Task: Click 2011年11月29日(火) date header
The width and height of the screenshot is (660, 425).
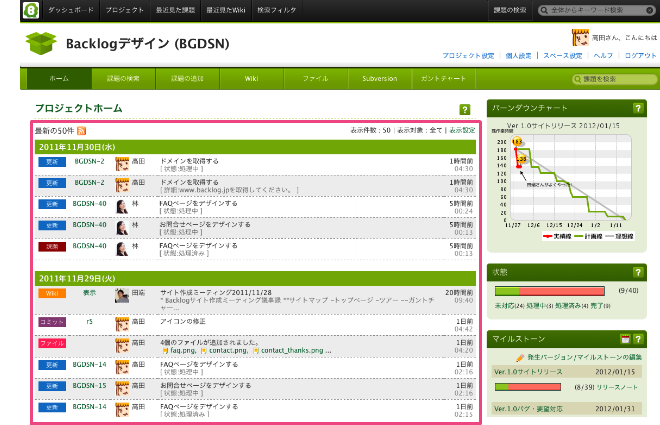Action: click(255, 279)
